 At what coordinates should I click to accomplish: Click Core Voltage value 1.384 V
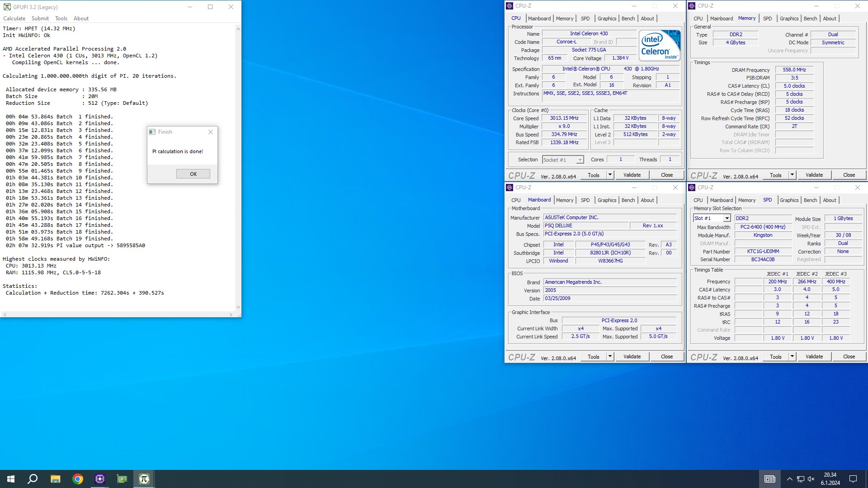pyautogui.click(x=620, y=58)
